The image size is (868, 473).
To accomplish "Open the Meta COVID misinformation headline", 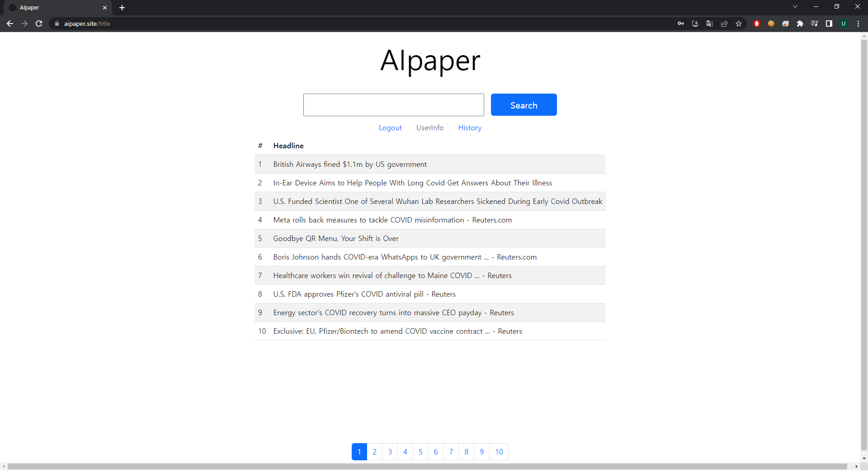I will pyautogui.click(x=392, y=220).
